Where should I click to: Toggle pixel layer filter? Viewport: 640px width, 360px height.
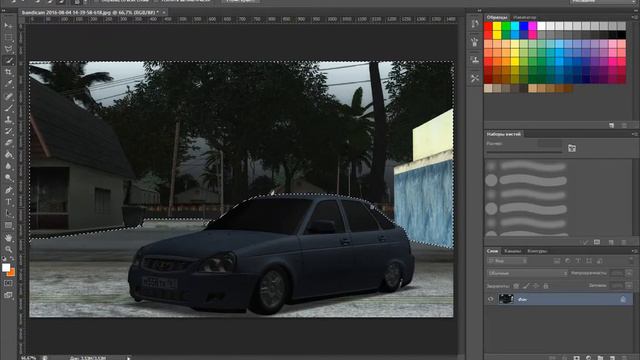[x=557, y=260]
